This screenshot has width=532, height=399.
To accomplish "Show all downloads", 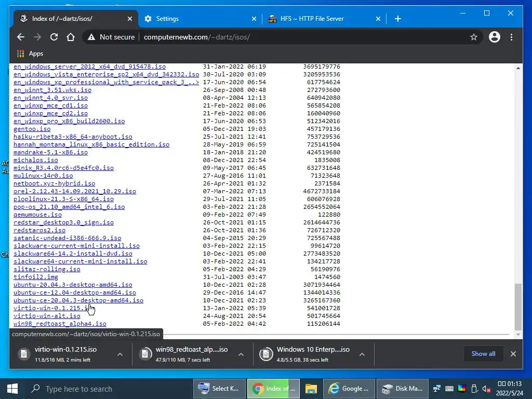I will click(483, 353).
